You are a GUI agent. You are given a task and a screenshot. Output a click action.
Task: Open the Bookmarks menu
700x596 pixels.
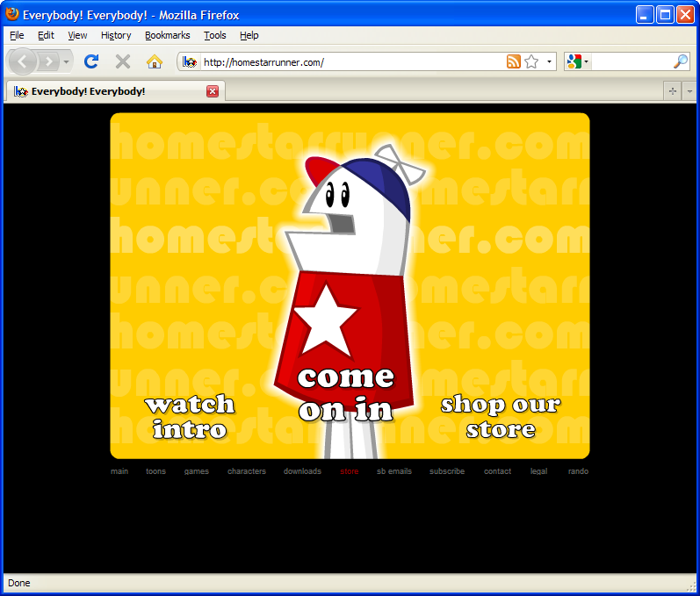[167, 35]
